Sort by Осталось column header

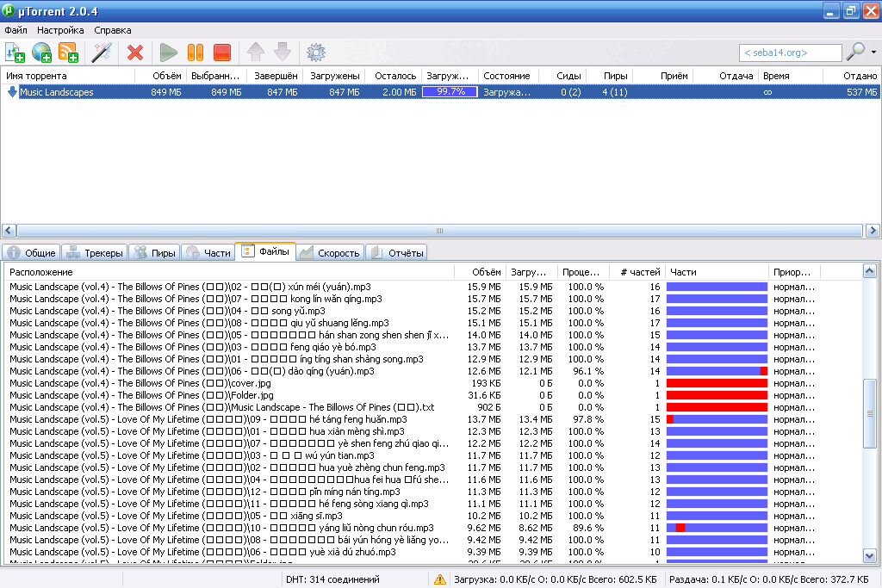pos(394,76)
